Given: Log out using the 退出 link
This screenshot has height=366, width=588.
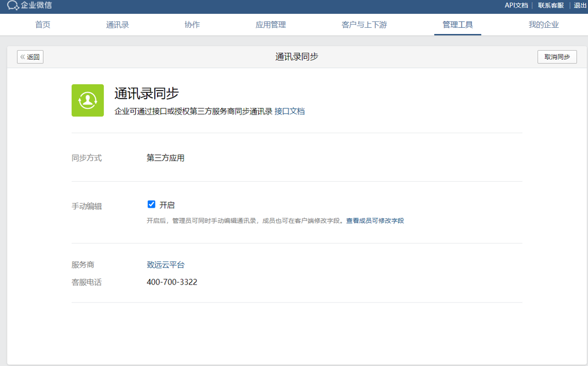Looking at the screenshot, I should [x=580, y=5].
